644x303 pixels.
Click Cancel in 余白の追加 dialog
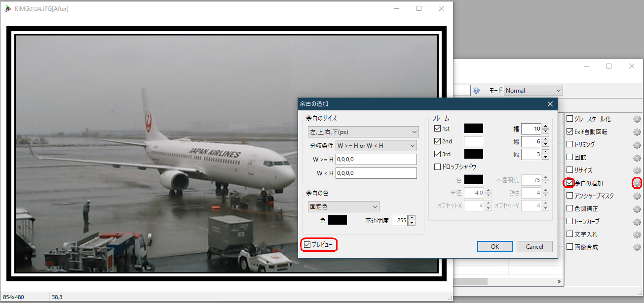coord(534,246)
